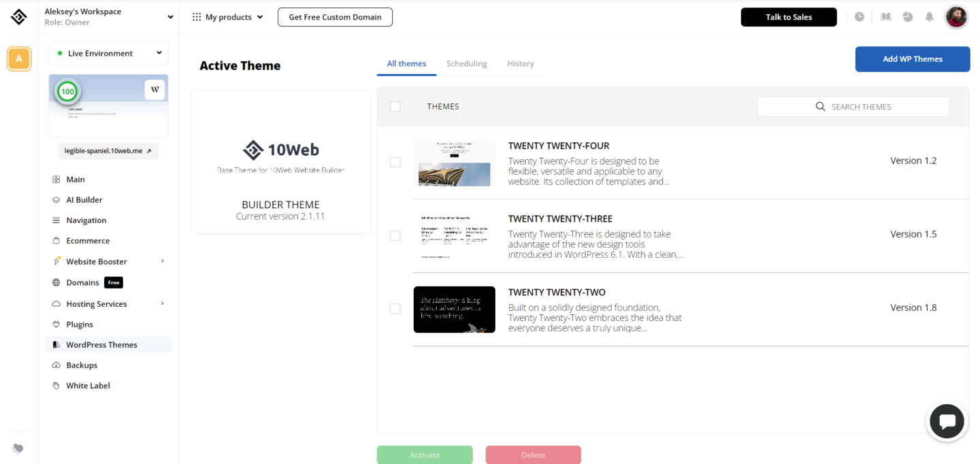Click the My products grid icon
The width and height of the screenshot is (980, 464).
197,17
